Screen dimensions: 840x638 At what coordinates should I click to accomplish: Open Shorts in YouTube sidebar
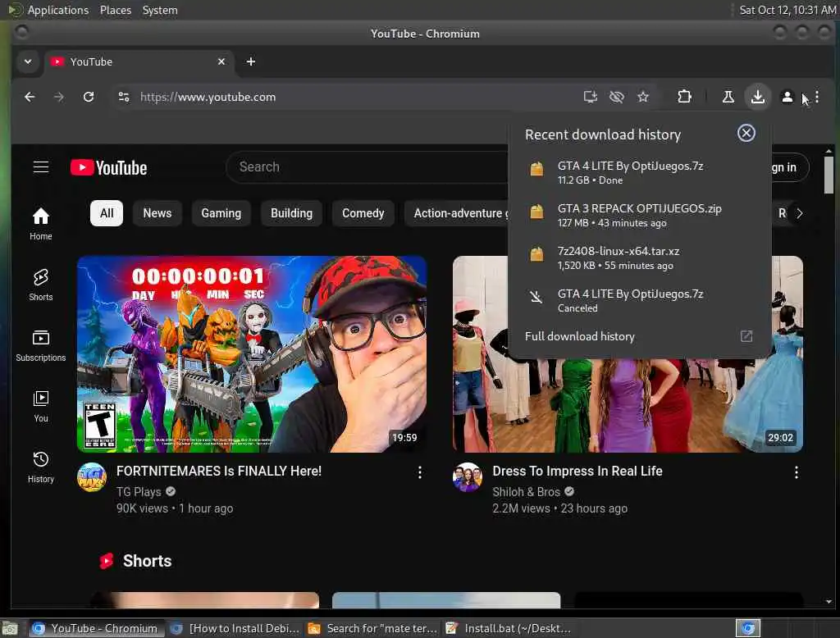point(41,285)
